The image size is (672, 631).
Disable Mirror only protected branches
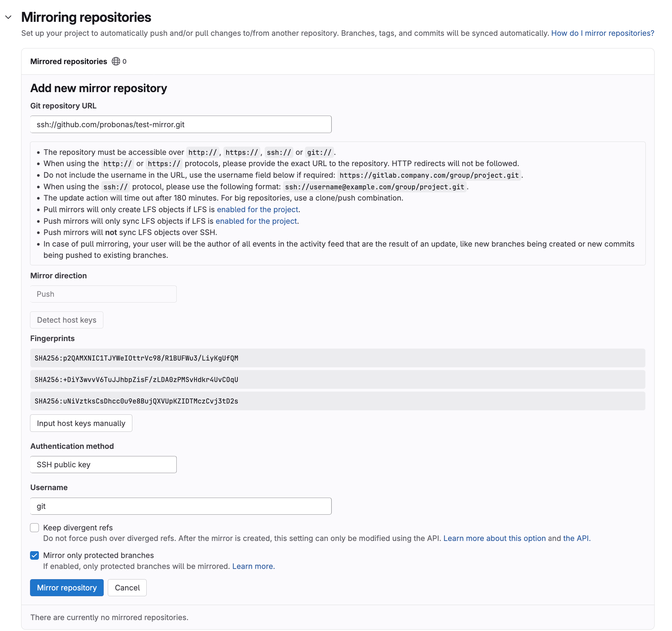pos(34,555)
